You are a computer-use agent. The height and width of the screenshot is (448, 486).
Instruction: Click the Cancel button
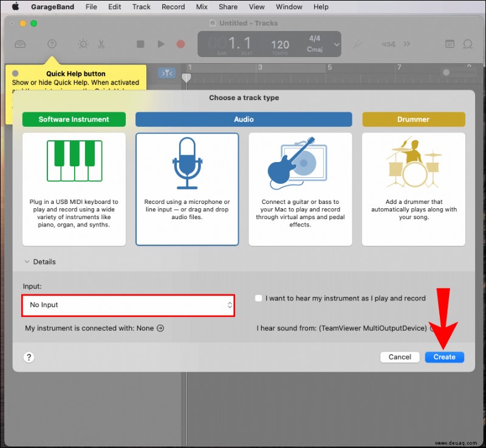(x=400, y=357)
